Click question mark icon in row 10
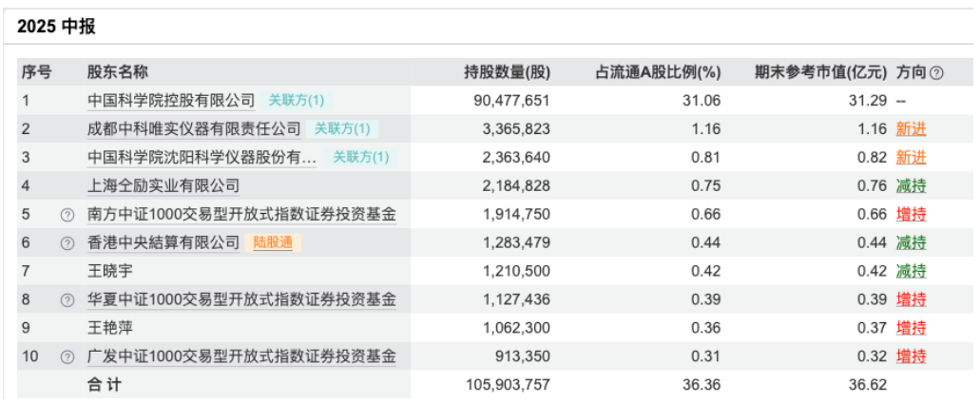The height and width of the screenshot is (403, 980). click(67, 356)
